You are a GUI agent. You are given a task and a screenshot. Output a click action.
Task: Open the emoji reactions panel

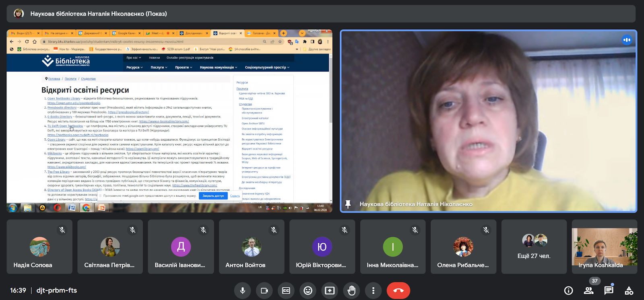[x=308, y=290]
